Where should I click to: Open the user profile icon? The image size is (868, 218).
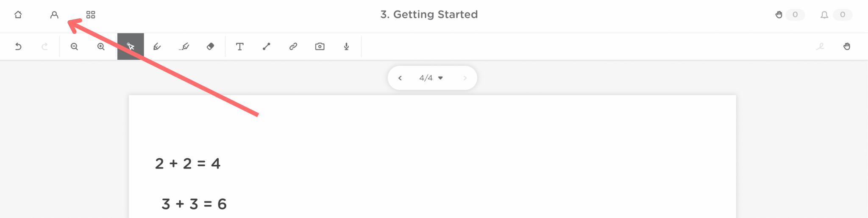point(54,15)
